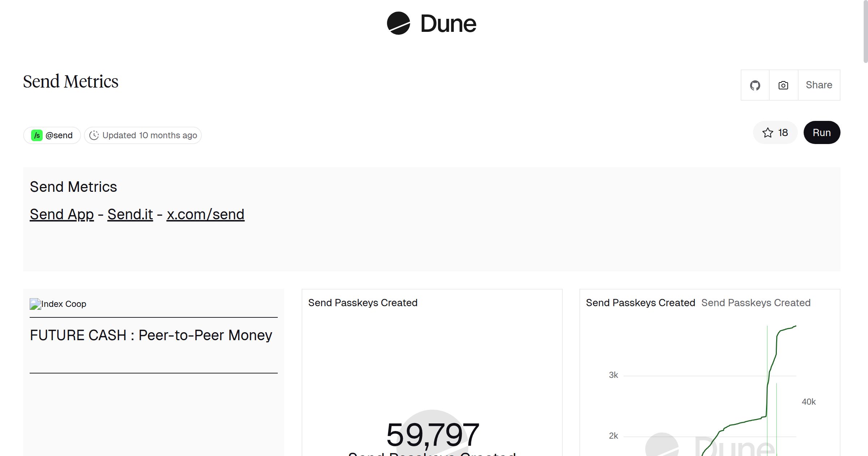Click the Share button
This screenshot has width=868, height=456.
[x=819, y=85]
